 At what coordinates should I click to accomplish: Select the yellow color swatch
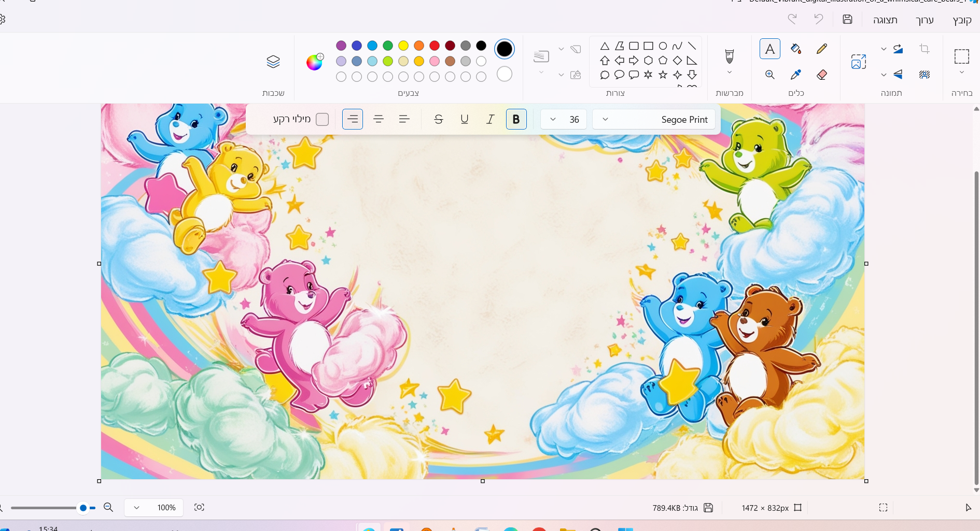point(403,46)
